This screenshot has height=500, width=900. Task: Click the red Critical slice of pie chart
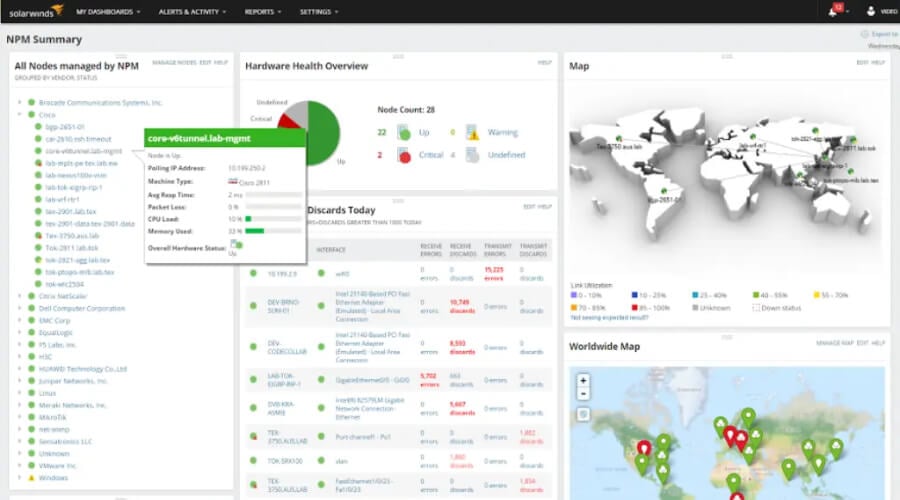289,121
